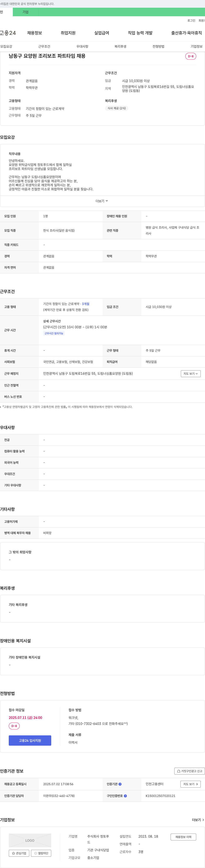Screen dimensions: 205x868
Task: Jump to the 복리후생 section tab
Action: pyautogui.click(x=120, y=46)
